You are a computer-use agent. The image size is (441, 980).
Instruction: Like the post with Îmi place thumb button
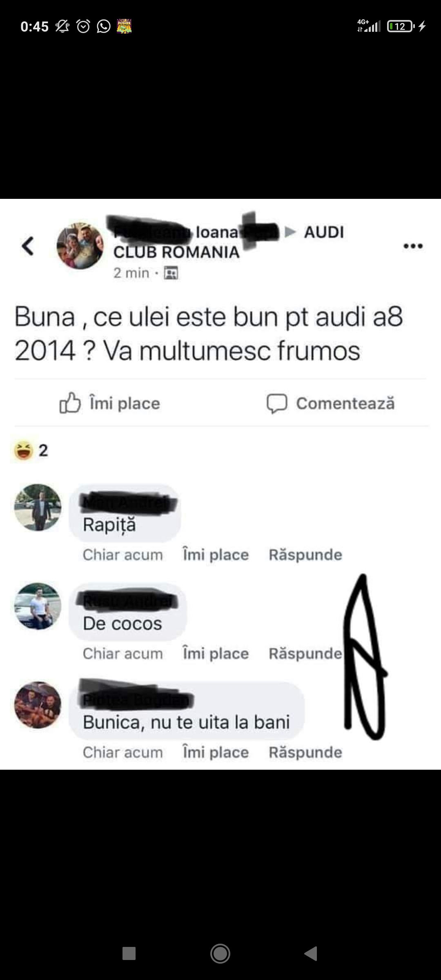coord(110,403)
